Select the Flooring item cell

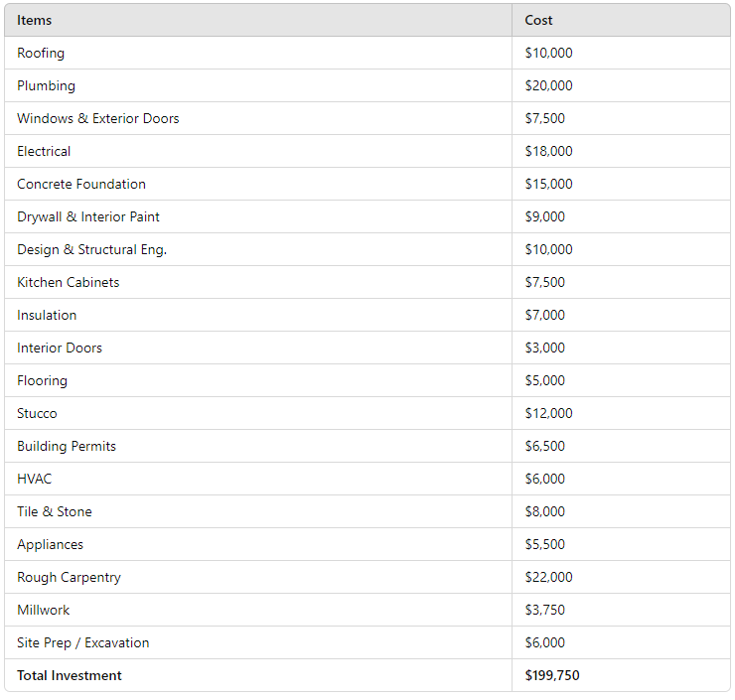pos(42,380)
